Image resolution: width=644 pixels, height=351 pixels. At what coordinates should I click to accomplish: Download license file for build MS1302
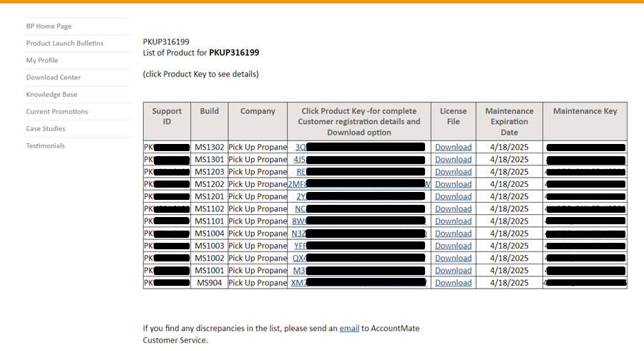pyautogui.click(x=453, y=148)
